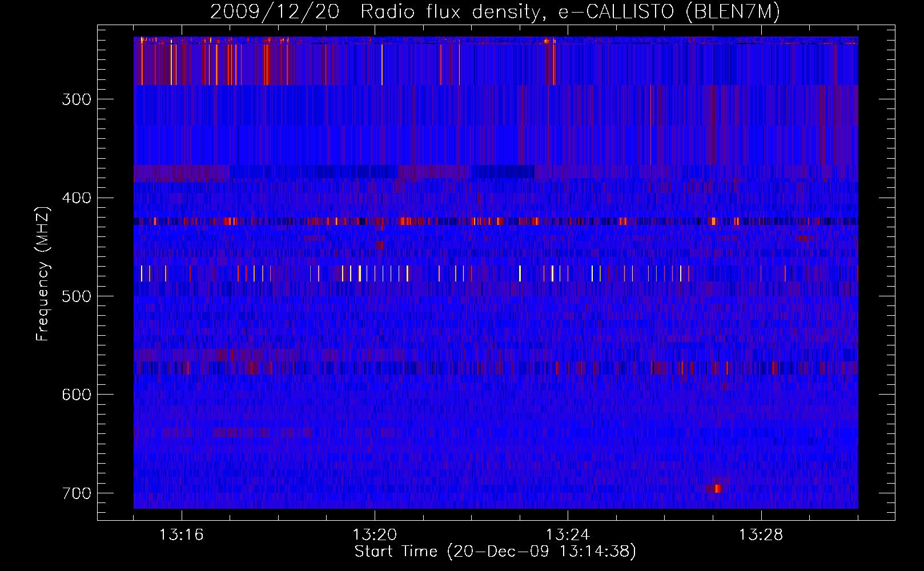Click the 13:16 time tick label

tap(182, 535)
